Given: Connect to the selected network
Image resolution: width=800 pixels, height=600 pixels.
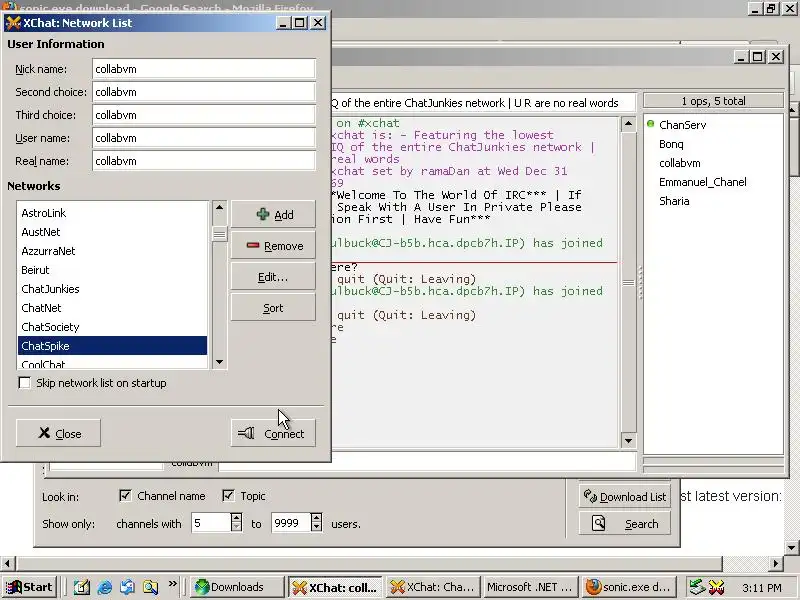Looking at the screenshot, I should coord(273,433).
